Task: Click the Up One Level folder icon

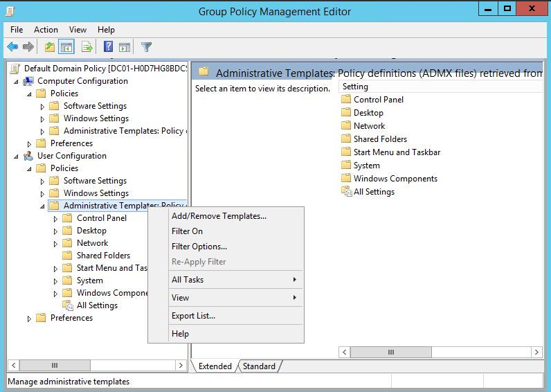Action: coord(50,47)
